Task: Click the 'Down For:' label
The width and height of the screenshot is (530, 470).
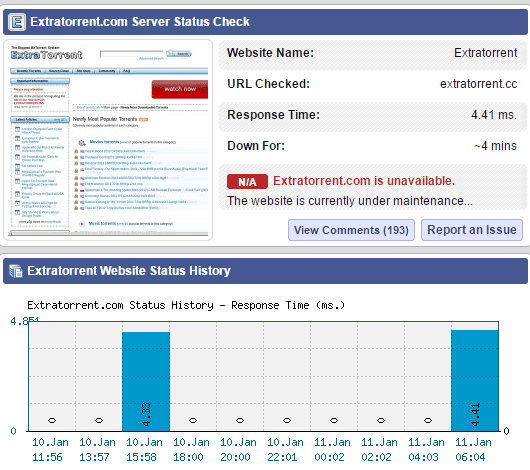Action: [x=256, y=146]
